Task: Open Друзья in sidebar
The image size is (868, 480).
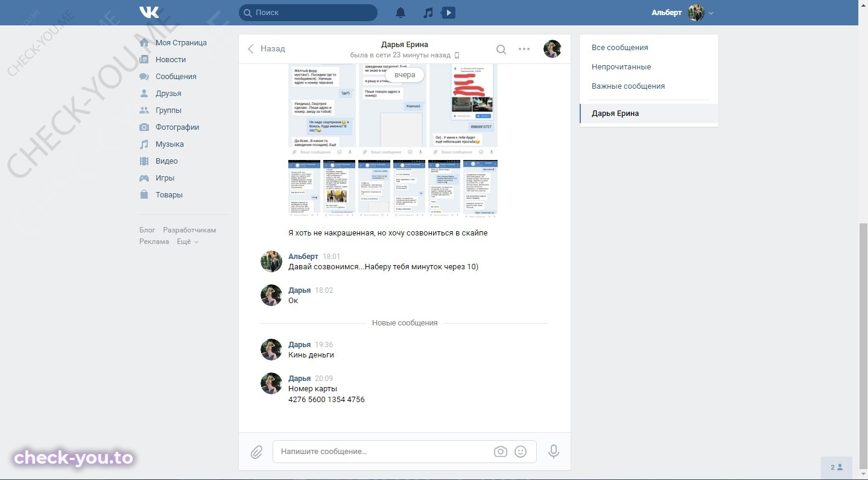Action: click(x=168, y=94)
